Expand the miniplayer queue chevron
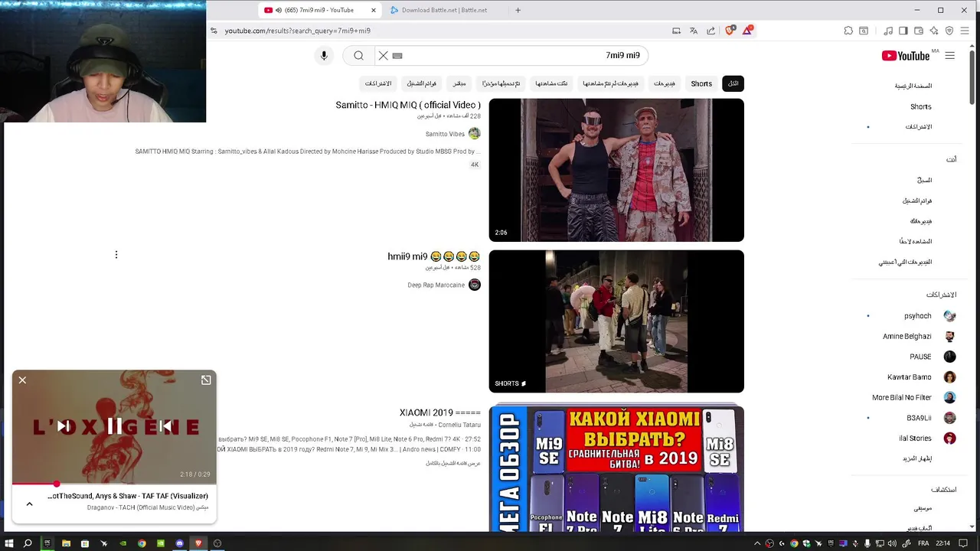The width and height of the screenshot is (980, 551). point(29,504)
